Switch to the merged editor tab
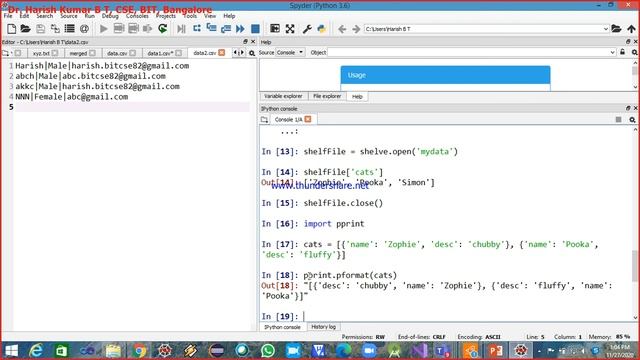 78,53
